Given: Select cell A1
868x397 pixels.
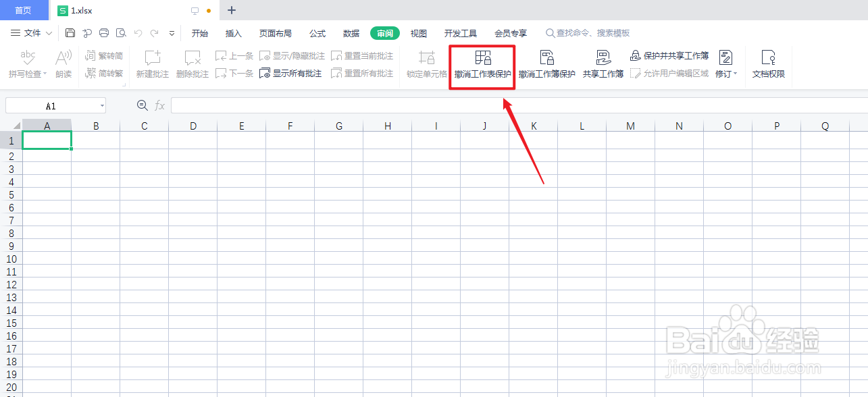Looking at the screenshot, I should coord(47,140).
